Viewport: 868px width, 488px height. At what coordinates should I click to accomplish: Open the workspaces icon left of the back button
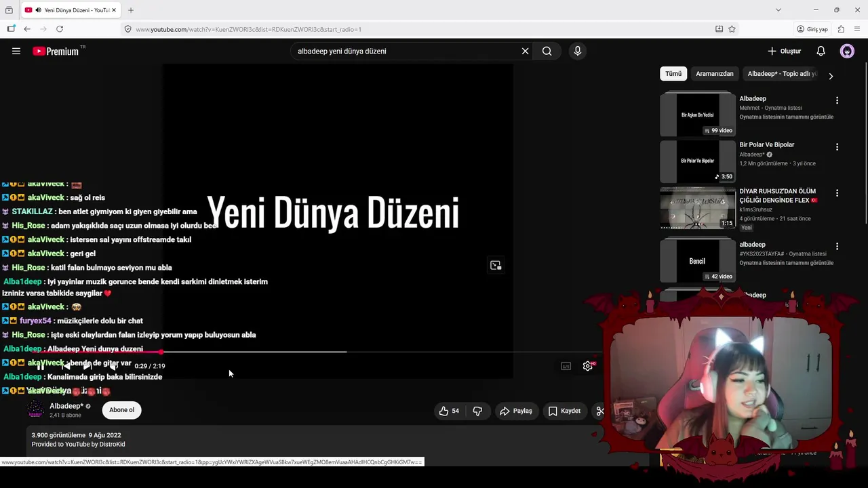pos(11,29)
